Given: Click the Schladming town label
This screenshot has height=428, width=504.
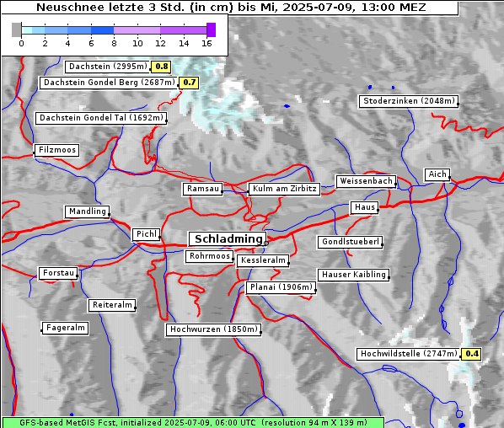Looking at the screenshot, I should 228,239.
